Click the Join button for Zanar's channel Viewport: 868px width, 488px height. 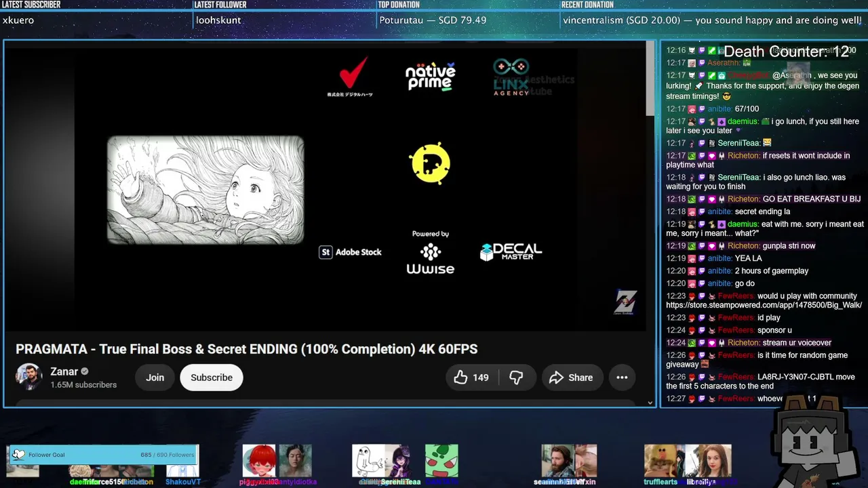(155, 378)
